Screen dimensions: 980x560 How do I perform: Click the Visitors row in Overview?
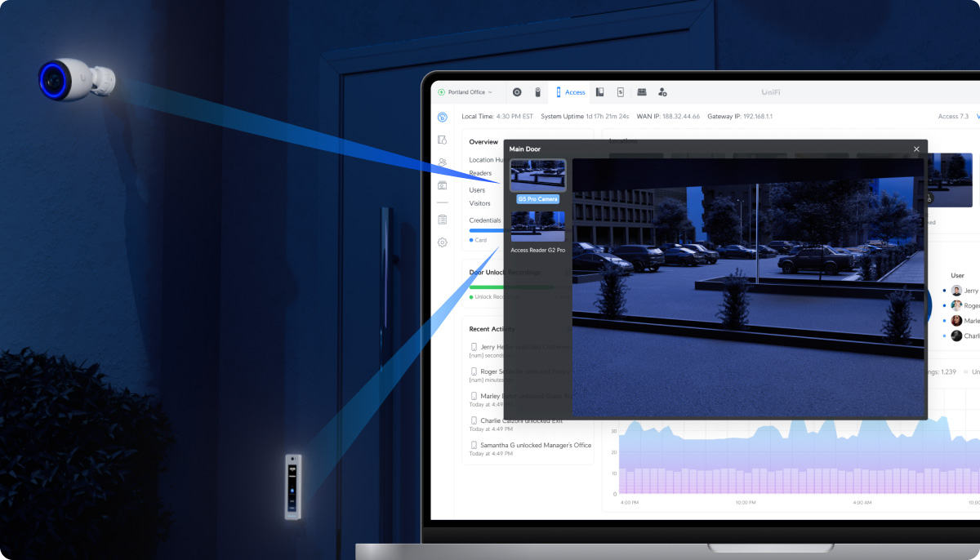pyautogui.click(x=480, y=203)
